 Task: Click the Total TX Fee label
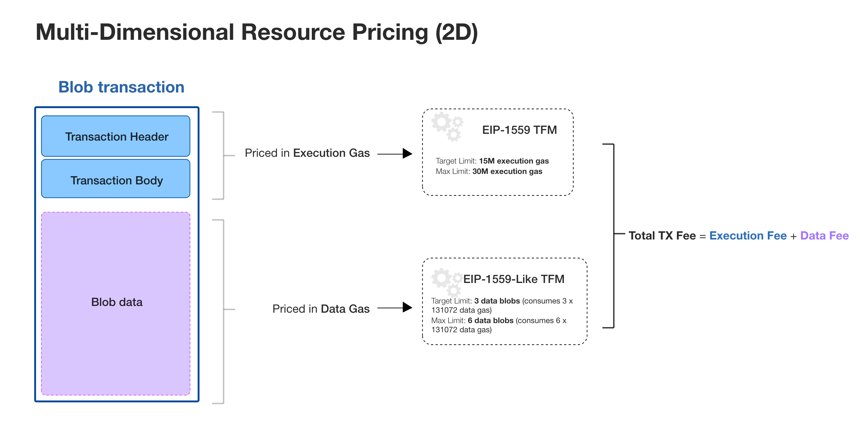(662, 236)
